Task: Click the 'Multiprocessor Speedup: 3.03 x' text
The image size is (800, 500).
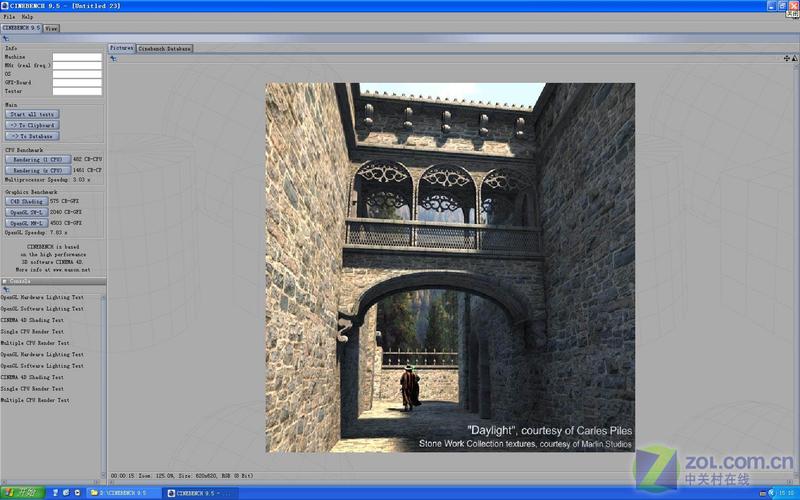Action: tap(47, 180)
